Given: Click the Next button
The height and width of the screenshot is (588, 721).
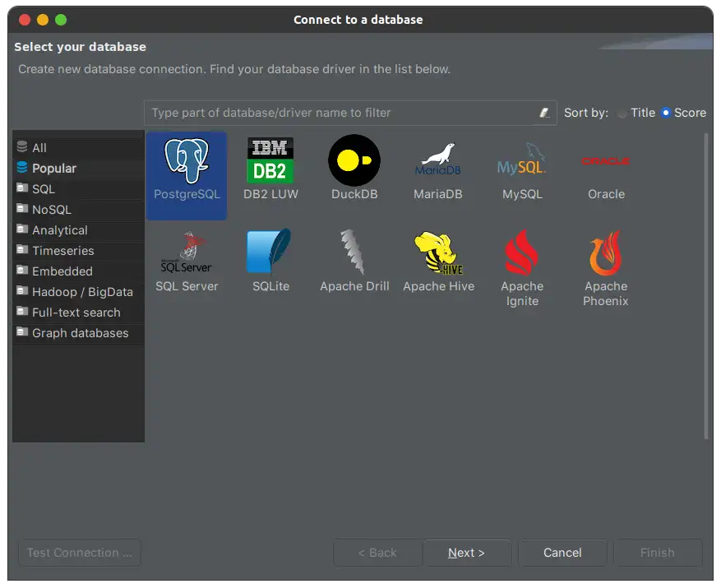Looking at the screenshot, I should pyautogui.click(x=467, y=553).
